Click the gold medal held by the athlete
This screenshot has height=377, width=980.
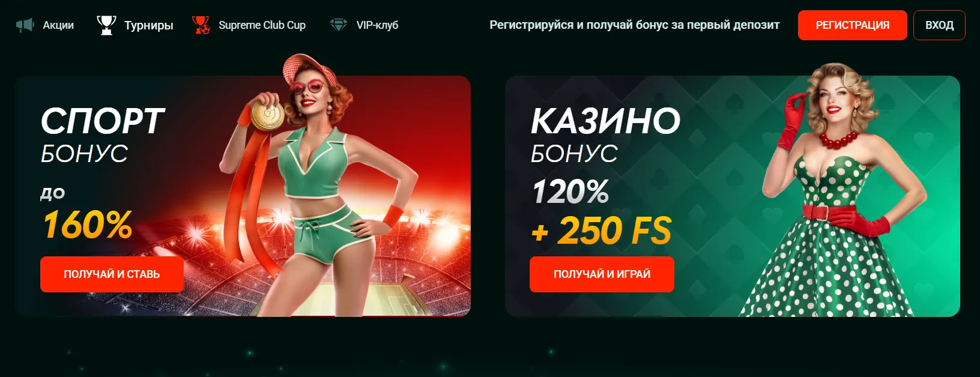[267, 115]
